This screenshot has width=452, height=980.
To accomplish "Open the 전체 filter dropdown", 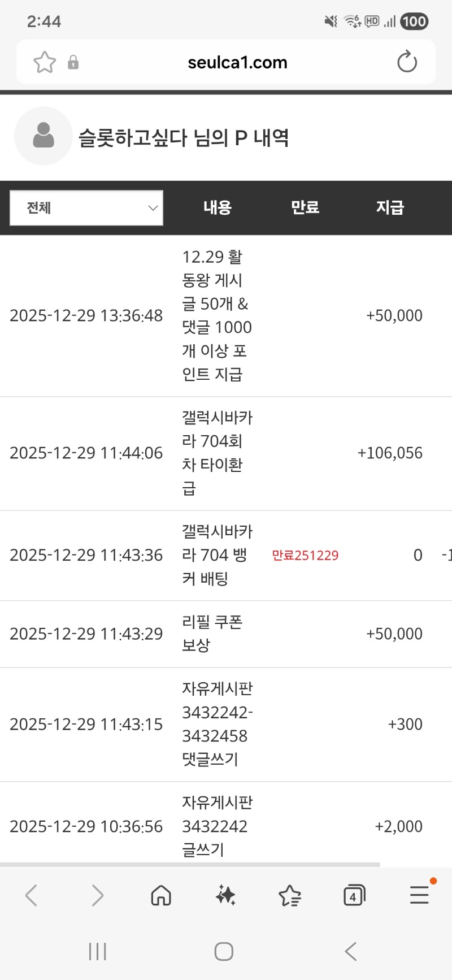I will click(86, 208).
